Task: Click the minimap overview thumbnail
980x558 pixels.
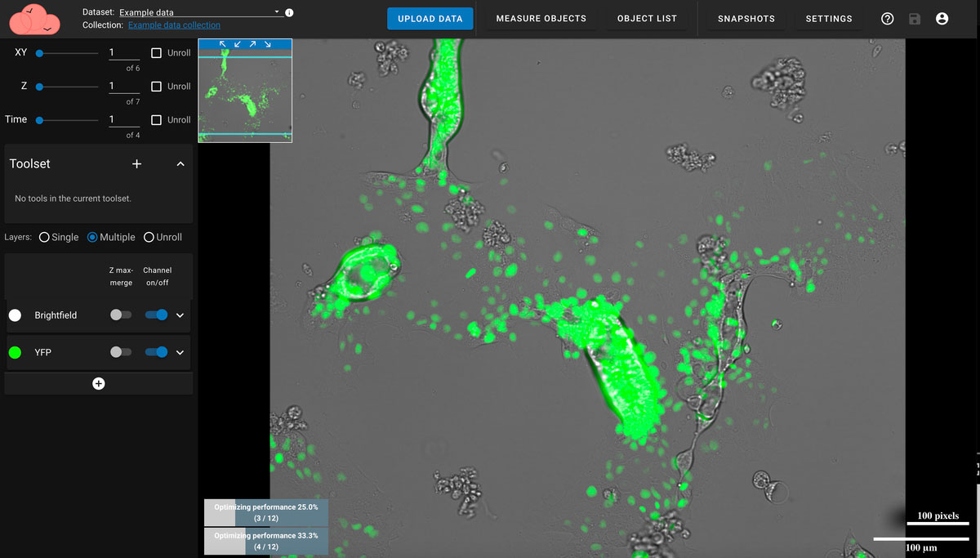Action: point(245,95)
